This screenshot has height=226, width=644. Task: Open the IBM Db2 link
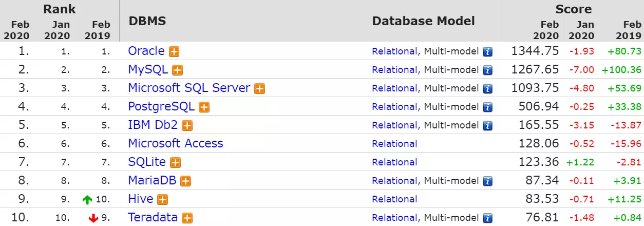pos(154,125)
